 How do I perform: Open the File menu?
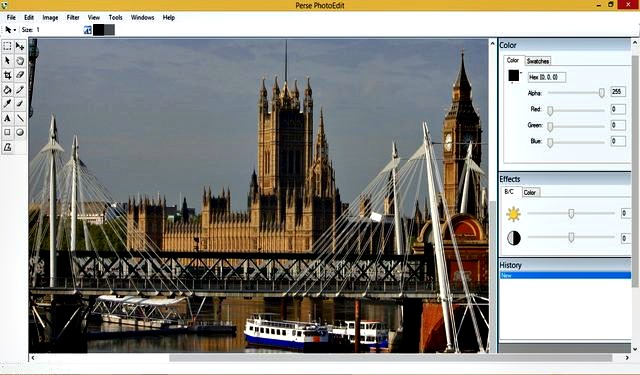point(11,18)
